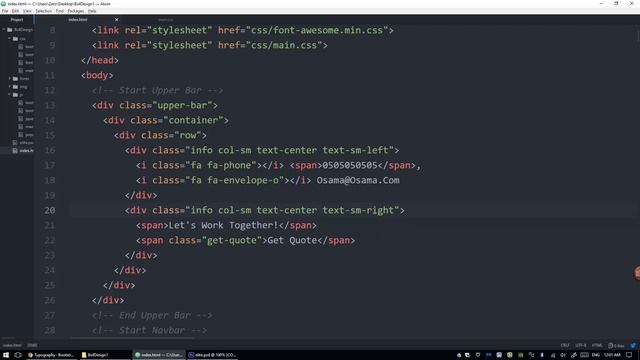Open the 0 files git status item
Viewport: 640px width, 360px height.
point(616,345)
